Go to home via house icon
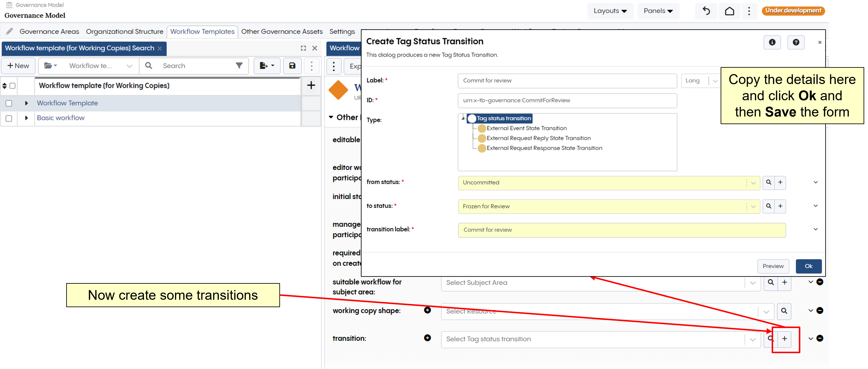 click(729, 11)
